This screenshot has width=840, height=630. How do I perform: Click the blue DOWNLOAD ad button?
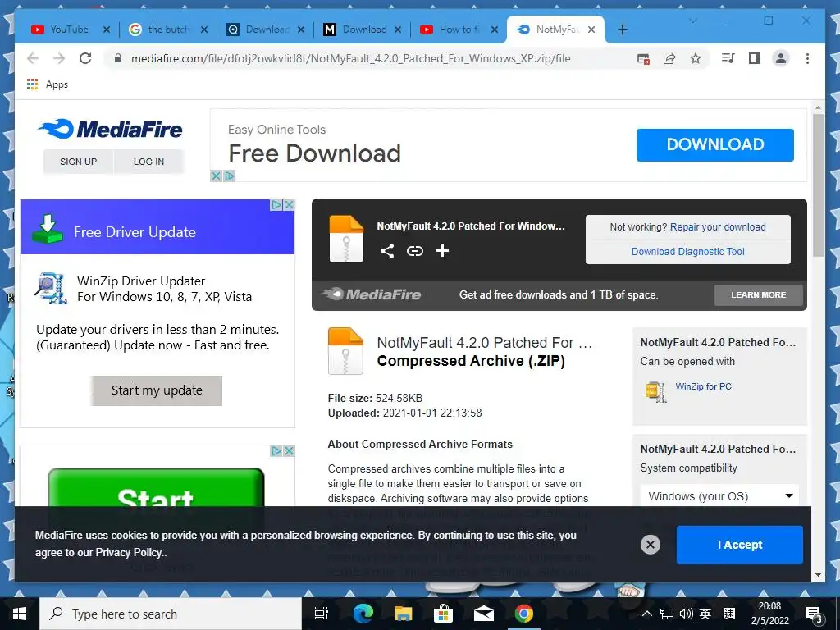(714, 144)
